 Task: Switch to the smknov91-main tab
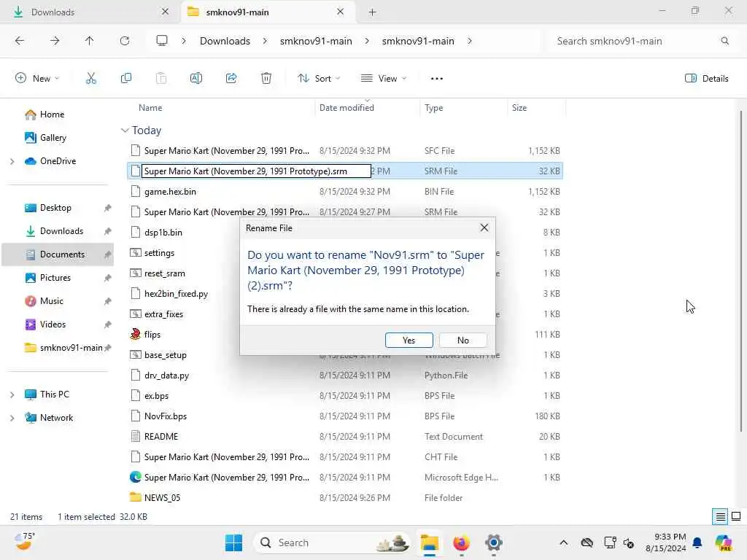click(x=268, y=12)
